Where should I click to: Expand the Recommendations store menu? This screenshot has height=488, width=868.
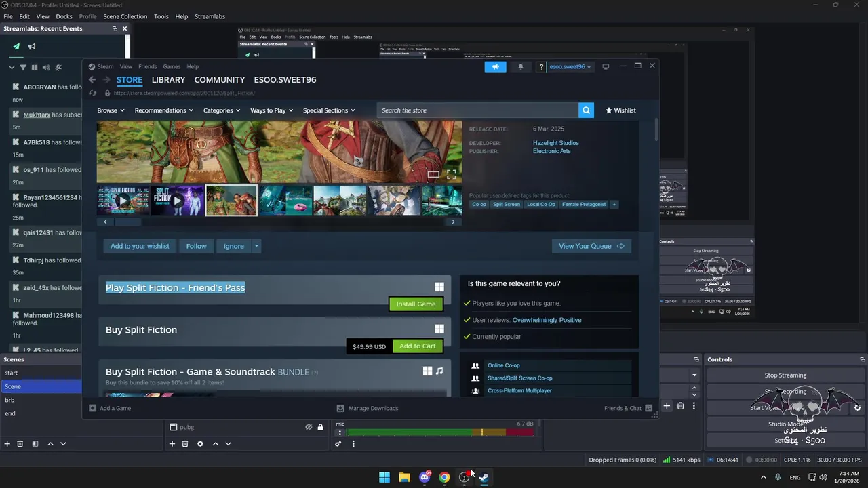[x=163, y=110]
